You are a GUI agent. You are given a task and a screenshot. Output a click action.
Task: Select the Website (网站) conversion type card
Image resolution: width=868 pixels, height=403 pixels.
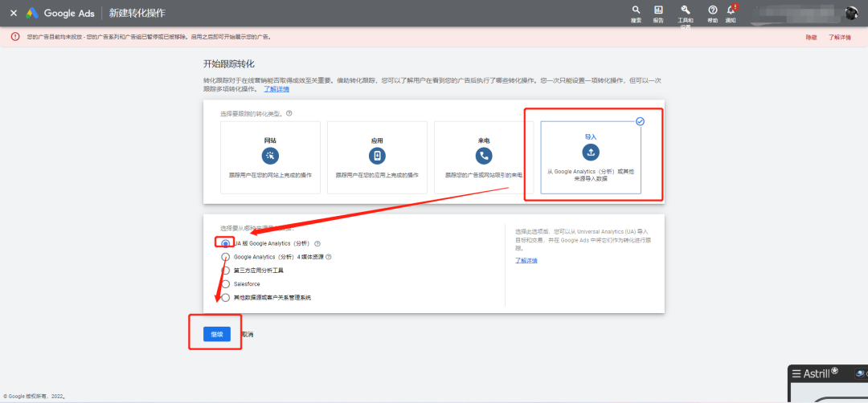coord(270,157)
